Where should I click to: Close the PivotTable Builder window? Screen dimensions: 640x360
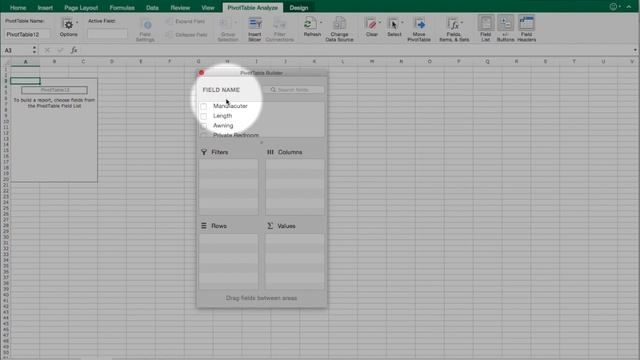[201, 73]
